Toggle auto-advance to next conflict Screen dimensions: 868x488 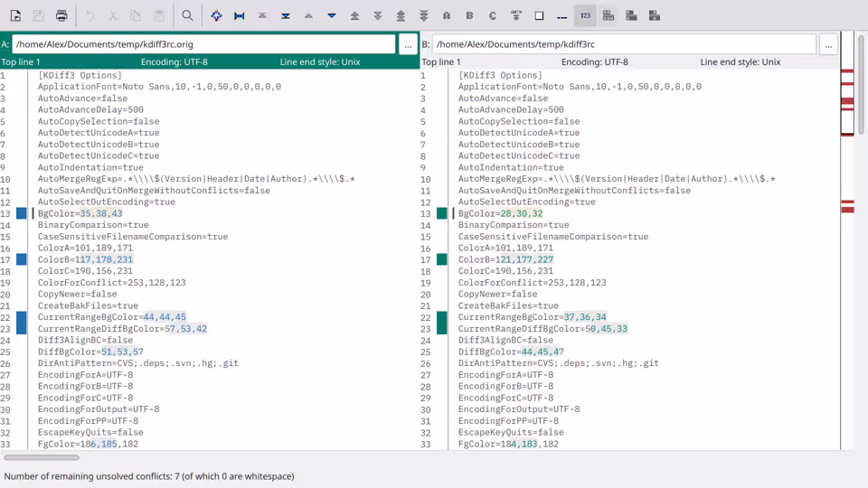point(516,16)
